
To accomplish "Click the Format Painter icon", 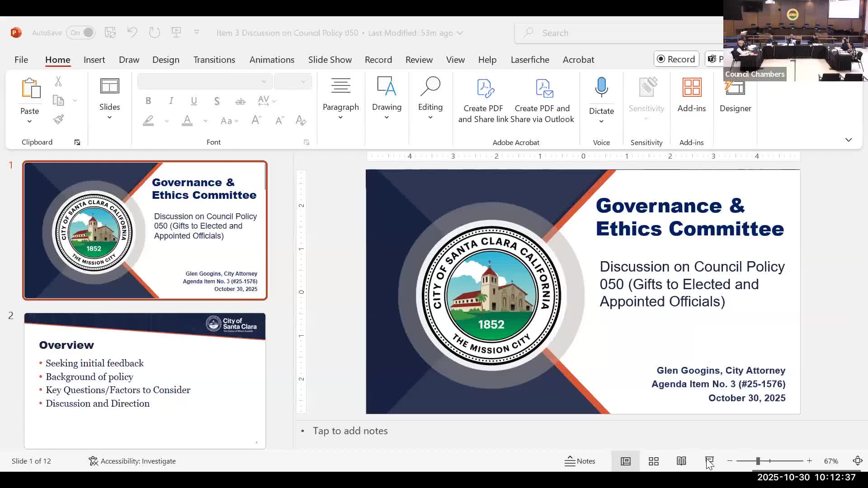I will (58, 120).
